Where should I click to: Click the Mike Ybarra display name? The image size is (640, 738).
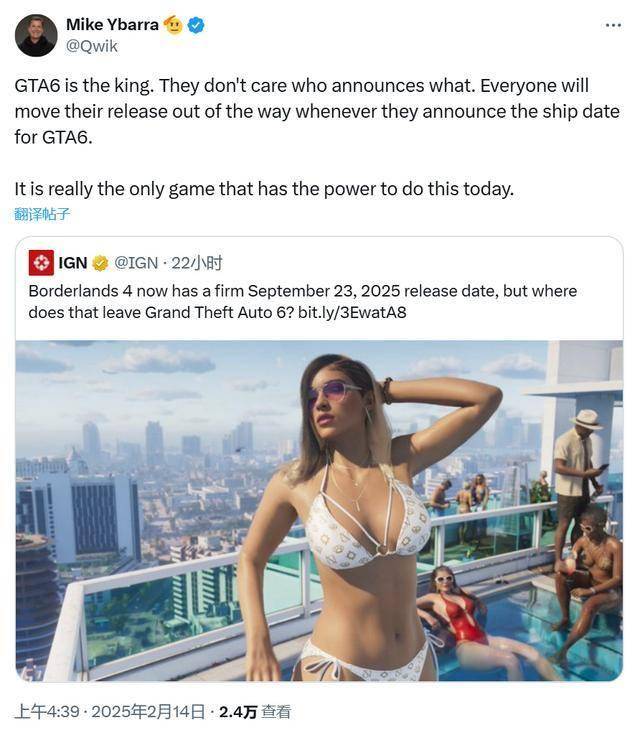(x=112, y=24)
